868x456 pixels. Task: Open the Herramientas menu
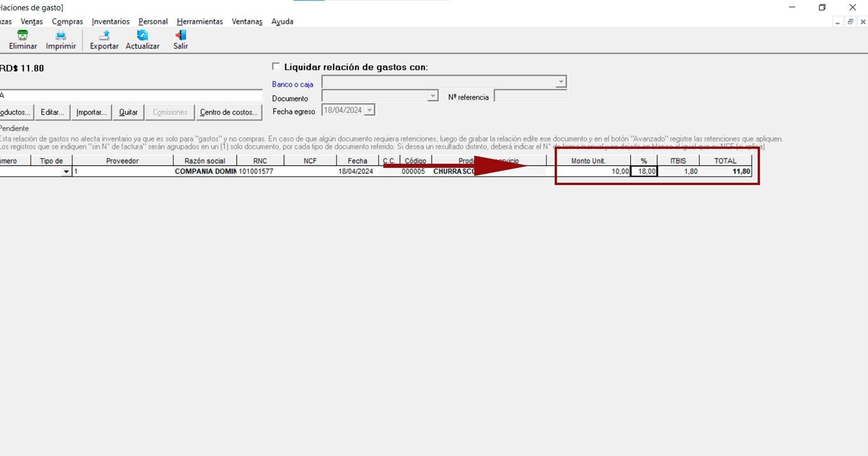click(x=199, y=21)
